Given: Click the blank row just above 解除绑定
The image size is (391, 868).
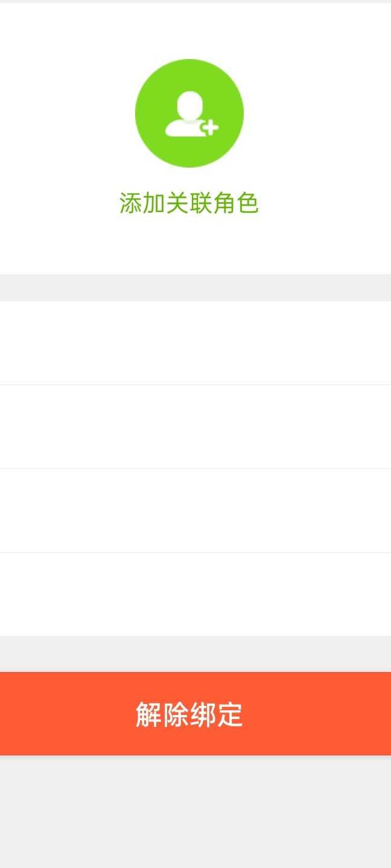Looking at the screenshot, I should point(195,594).
